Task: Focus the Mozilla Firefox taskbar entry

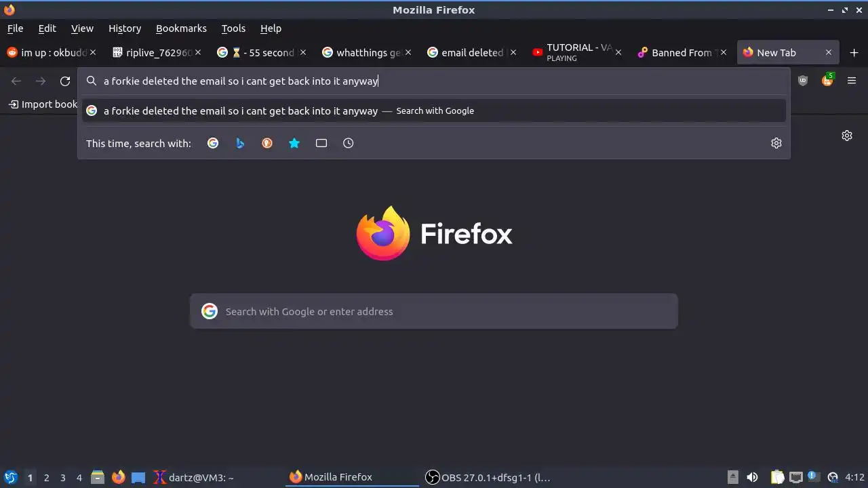Action: point(353,477)
